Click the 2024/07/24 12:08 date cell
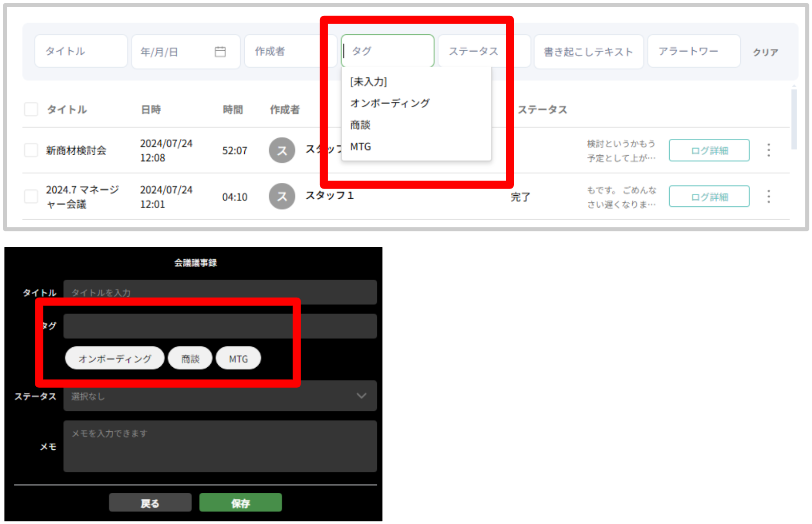The height and width of the screenshot is (524, 812). (x=166, y=150)
